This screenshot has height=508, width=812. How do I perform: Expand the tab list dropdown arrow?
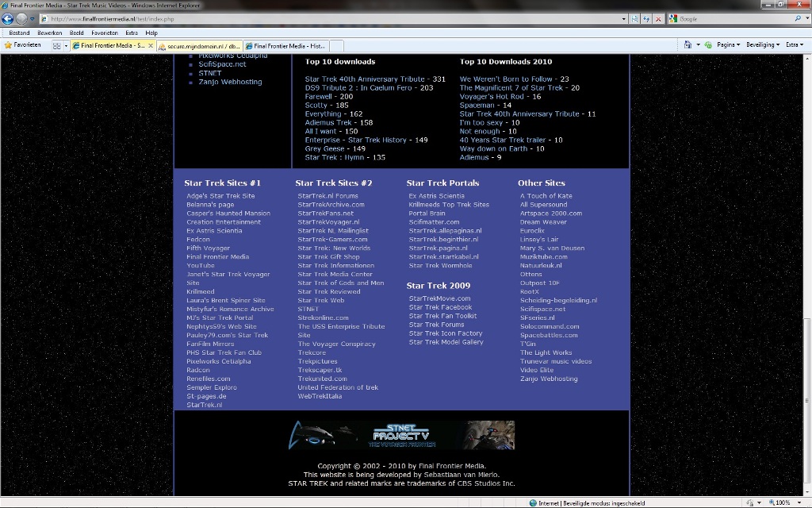pyautogui.click(x=66, y=45)
